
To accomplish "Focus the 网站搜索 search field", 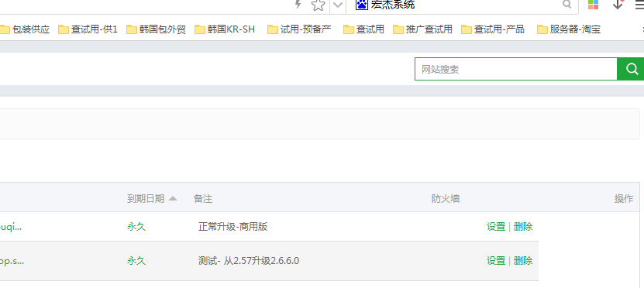I will tap(516, 69).
